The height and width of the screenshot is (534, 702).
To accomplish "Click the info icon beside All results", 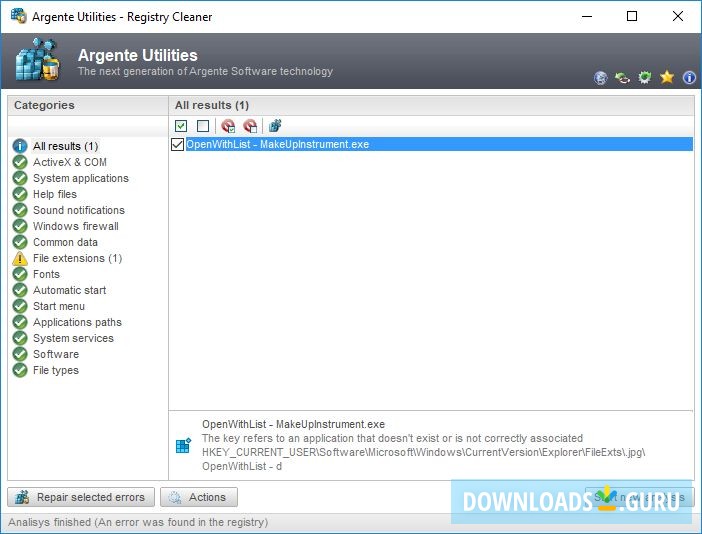I will coord(20,146).
